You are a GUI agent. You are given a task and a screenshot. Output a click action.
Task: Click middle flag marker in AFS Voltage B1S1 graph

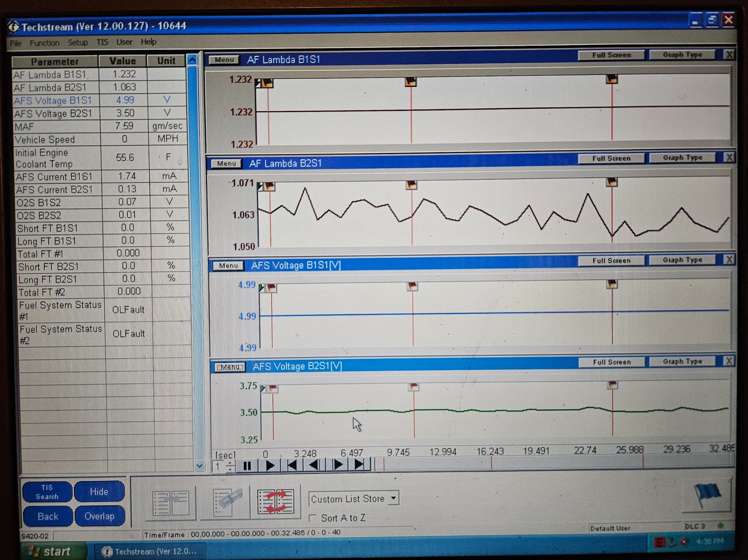(x=412, y=286)
